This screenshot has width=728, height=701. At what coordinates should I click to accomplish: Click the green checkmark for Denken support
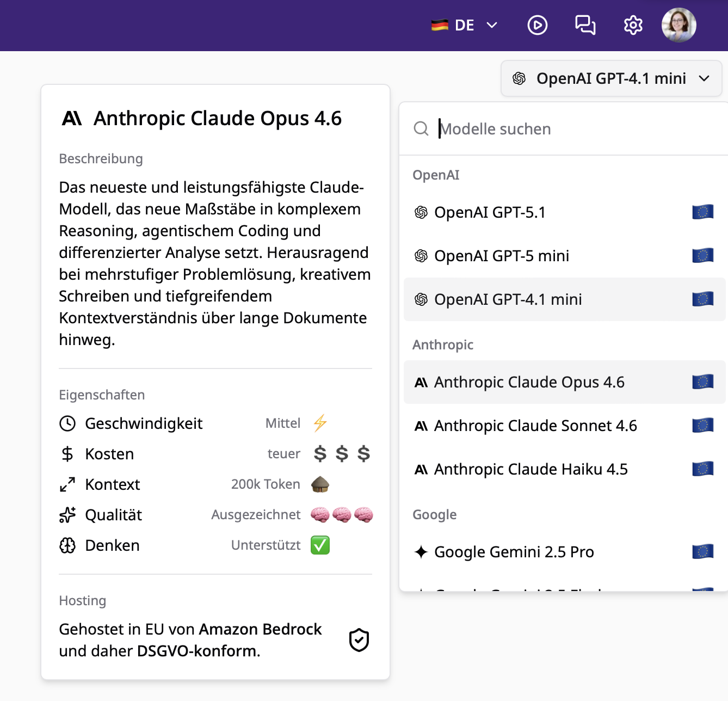[x=320, y=545]
